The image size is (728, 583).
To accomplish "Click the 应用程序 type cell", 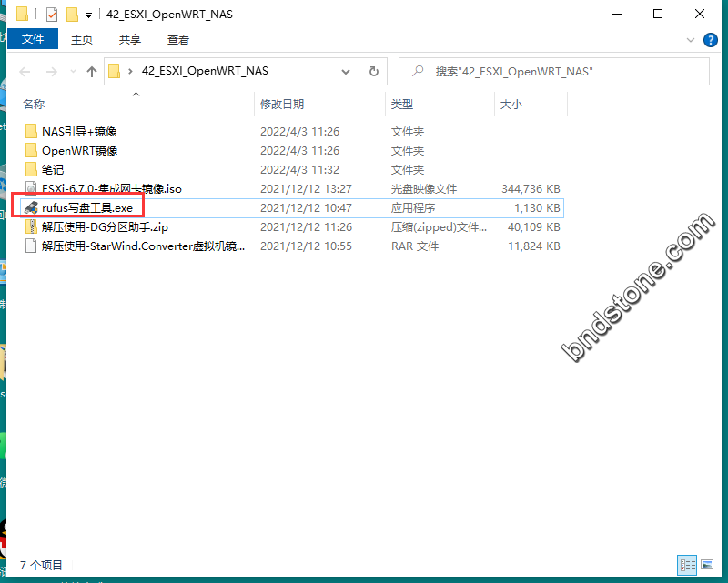I will click(x=413, y=207).
